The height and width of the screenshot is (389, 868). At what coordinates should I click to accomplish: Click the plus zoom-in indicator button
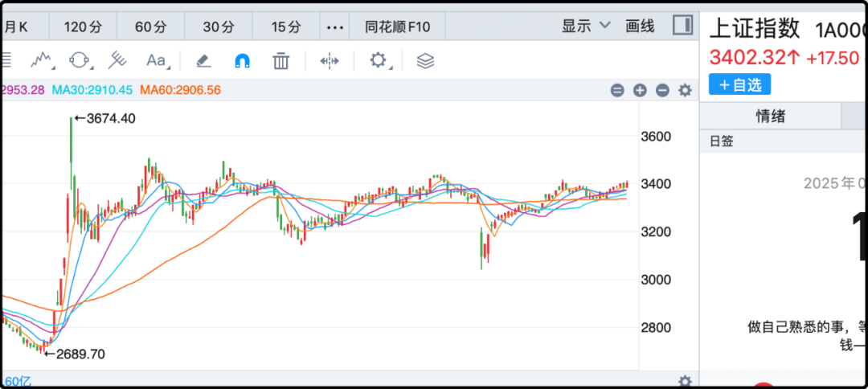640,91
